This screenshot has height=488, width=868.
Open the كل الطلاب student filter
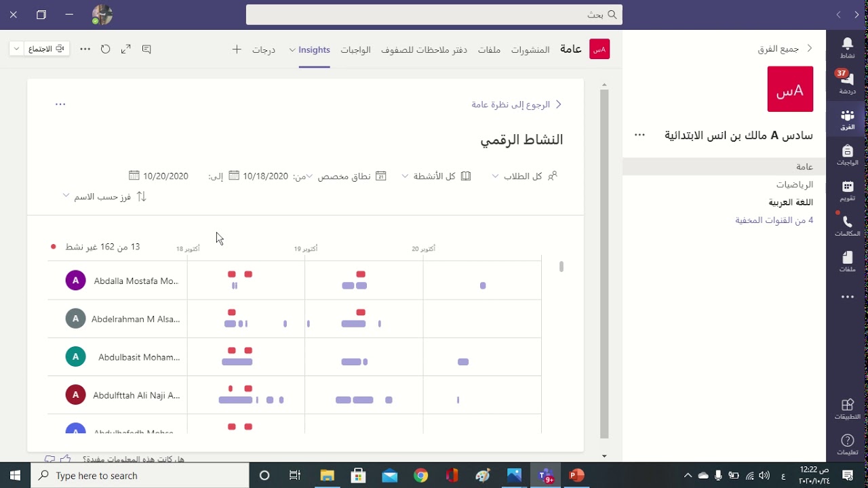pyautogui.click(x=524, y=176)
